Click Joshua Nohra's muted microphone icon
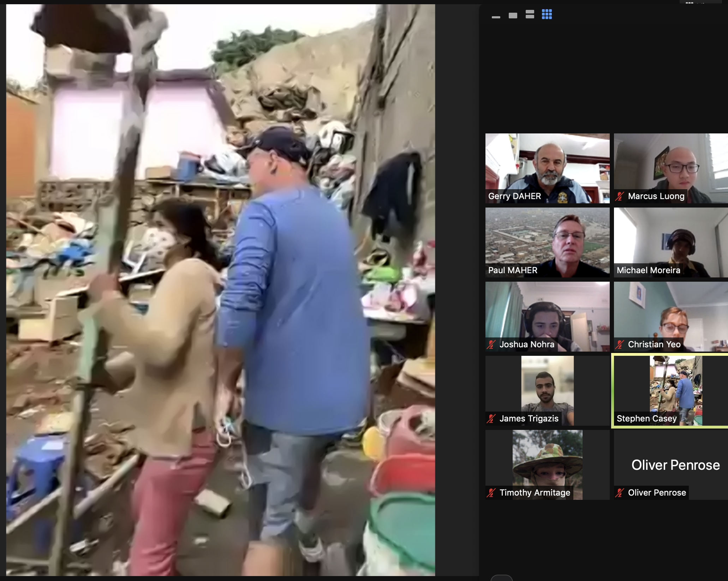The height and width of the screenshot is (581, 728). 491,345
